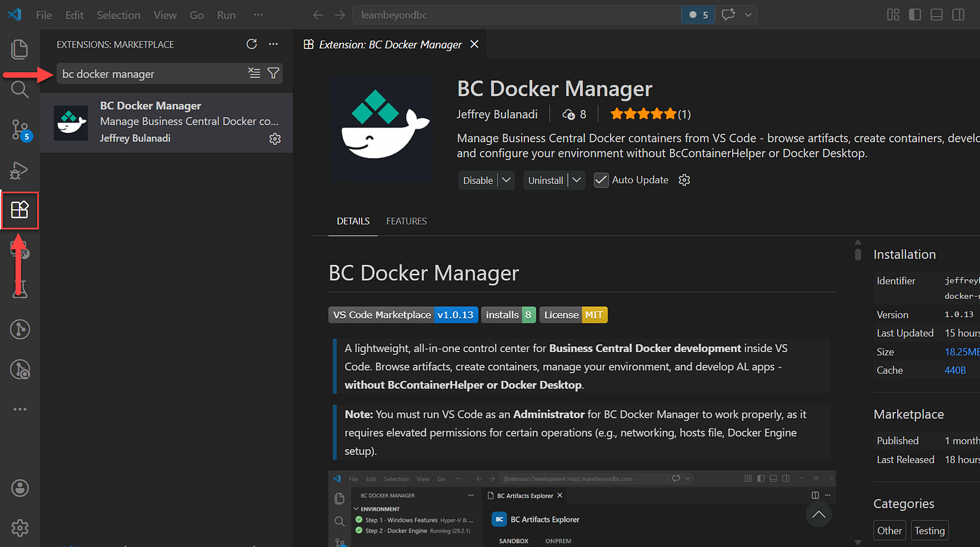Screen dimensions: 980x547
Task: Click the License MIT badge
Action: (x=573, y=315)
